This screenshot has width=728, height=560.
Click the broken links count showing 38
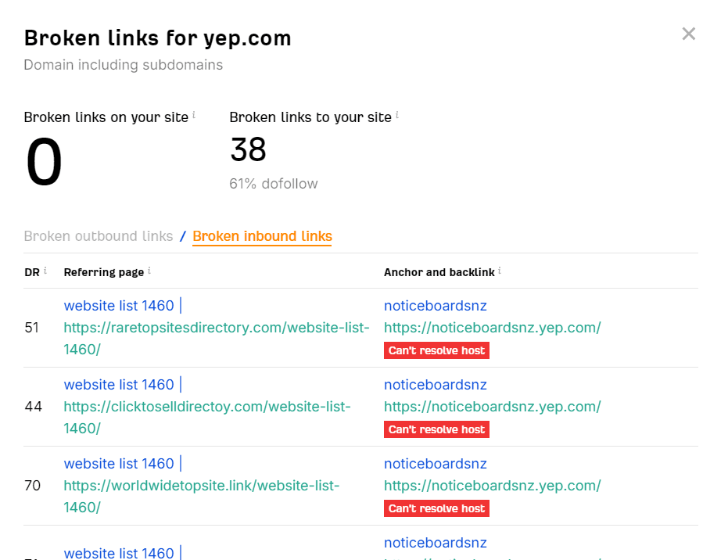tap(248, 149)
